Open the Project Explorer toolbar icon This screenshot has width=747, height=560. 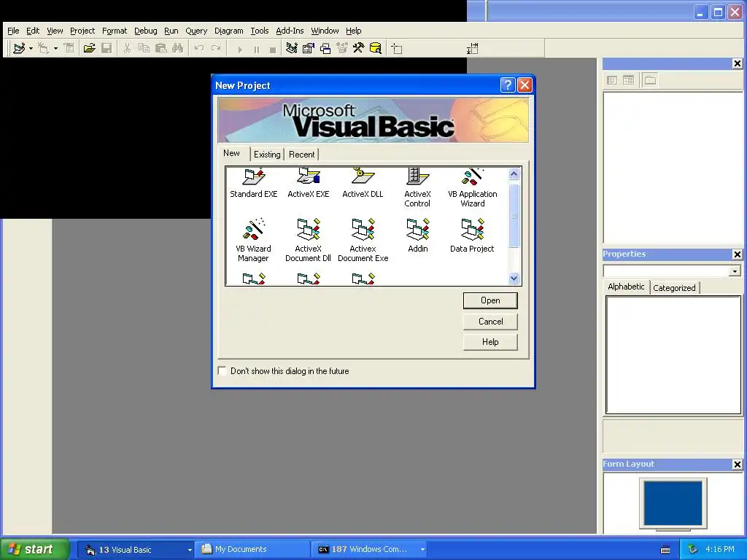click(292, 48)
